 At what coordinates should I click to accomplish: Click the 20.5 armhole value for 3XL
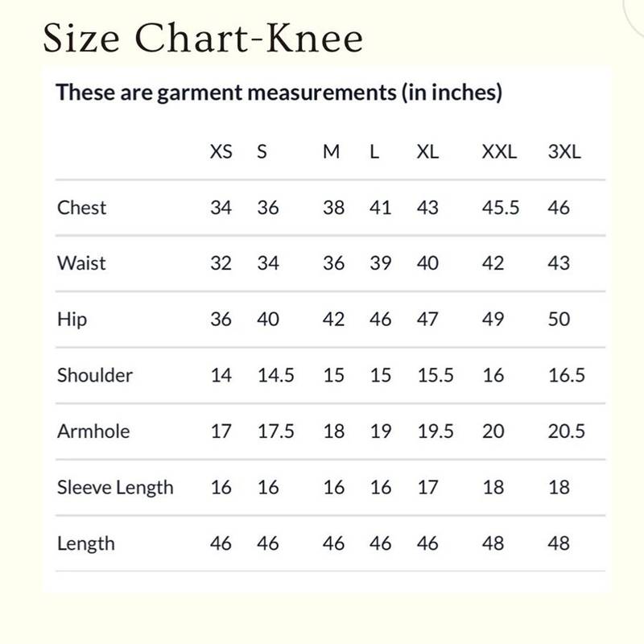(566, 431)
